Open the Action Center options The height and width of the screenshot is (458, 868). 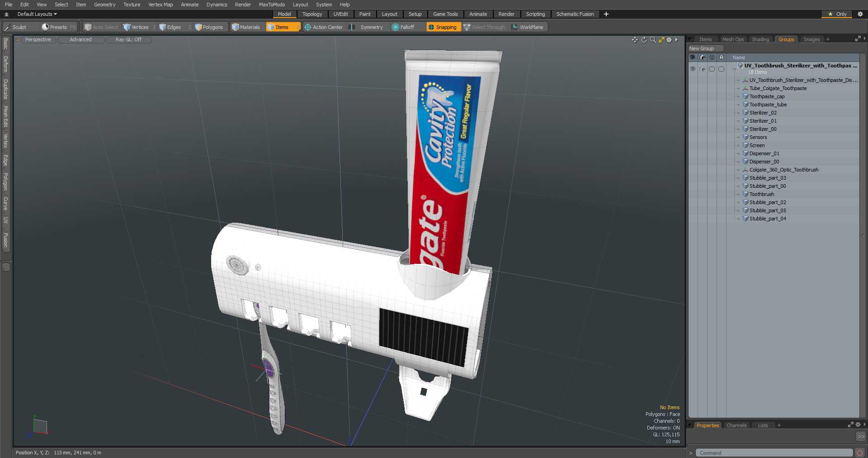[x=324, y=27]
